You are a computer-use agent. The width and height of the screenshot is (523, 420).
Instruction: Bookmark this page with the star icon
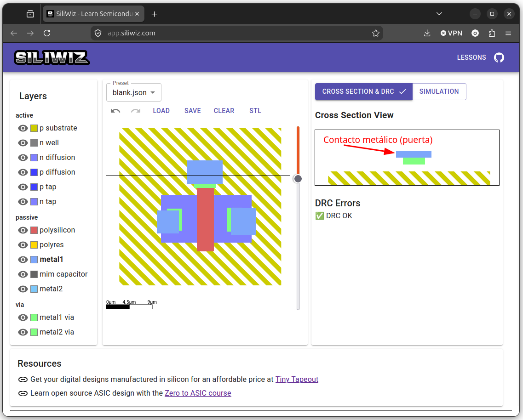point(375,33)
